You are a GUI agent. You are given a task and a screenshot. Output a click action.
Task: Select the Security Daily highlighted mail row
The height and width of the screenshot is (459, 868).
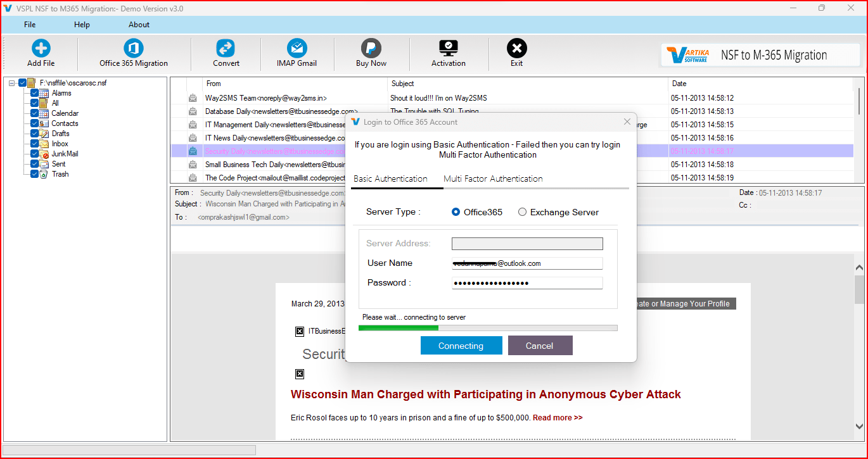point(513,151)
